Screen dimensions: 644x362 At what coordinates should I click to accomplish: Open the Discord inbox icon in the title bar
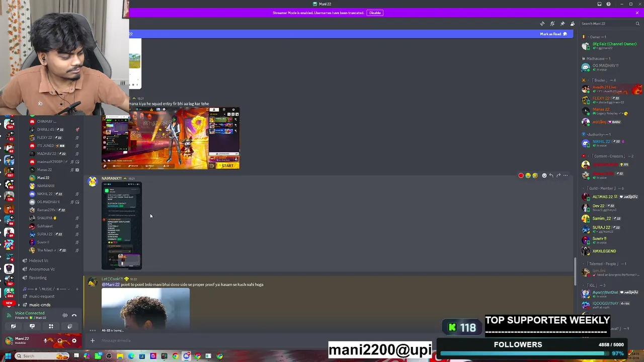coord(599,4)
